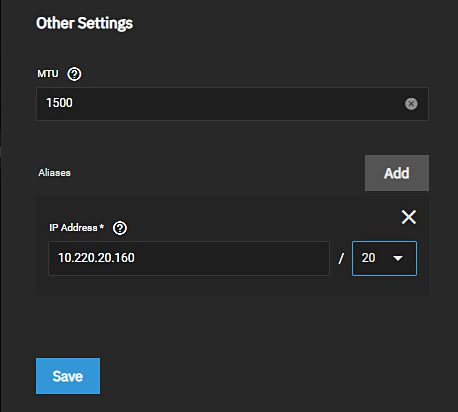The width and height of the screenshot is (458, 412).
Task: Place cursor in the 1500 value
Action: point(59,103)
